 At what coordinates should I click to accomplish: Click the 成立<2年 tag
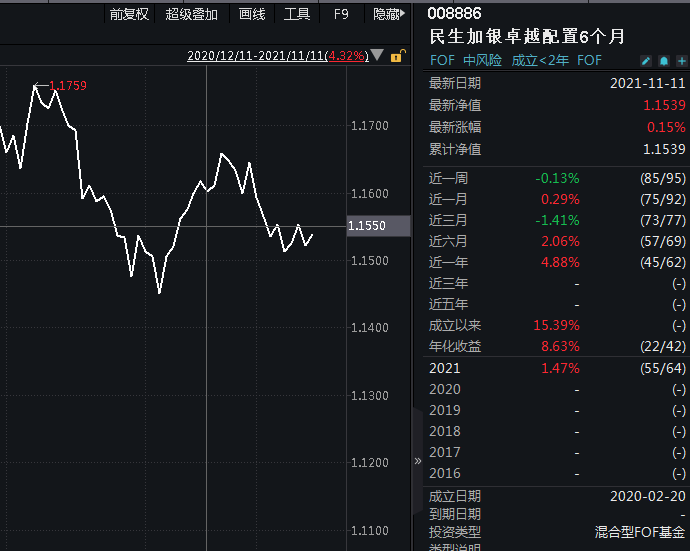pyautogui.click(x=539, y=60)
